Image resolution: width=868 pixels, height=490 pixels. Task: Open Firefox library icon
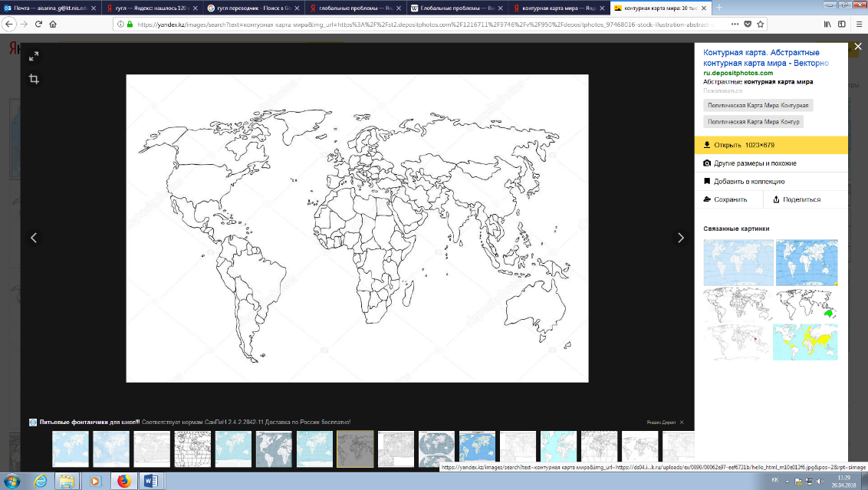(827, 24)
